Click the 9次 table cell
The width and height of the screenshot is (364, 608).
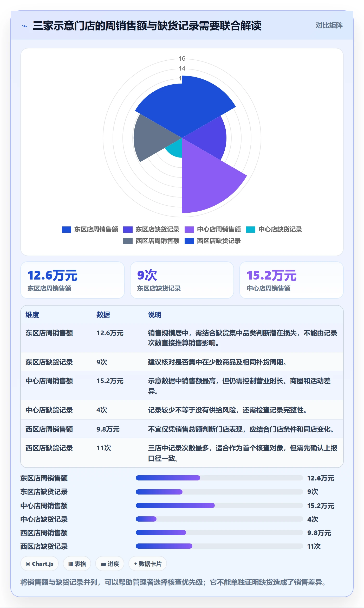point(102,362)
